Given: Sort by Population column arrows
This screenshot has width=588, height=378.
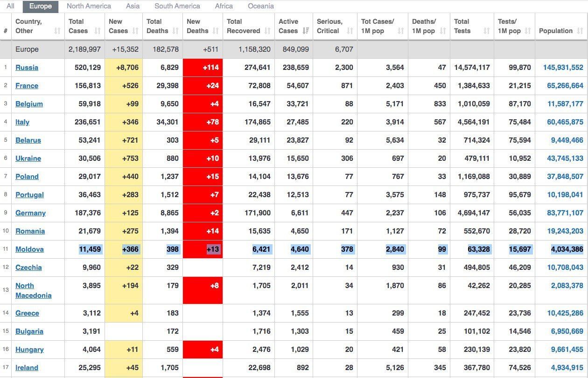Looking at the screenshot, I should 580,31.
